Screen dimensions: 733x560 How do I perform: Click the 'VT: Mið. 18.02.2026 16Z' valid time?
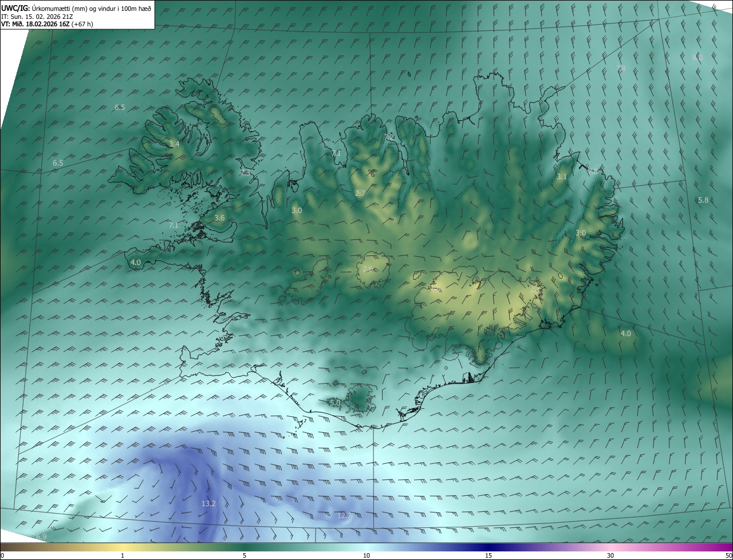click(x=36, y=24)
